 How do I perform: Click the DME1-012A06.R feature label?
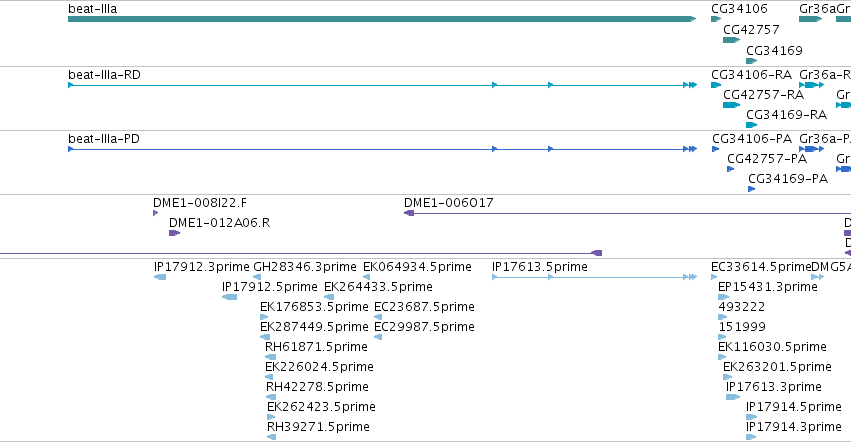click(219, 223)
